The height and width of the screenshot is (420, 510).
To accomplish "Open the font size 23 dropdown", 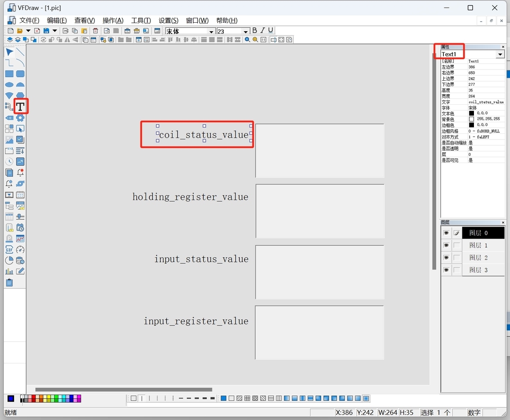I will click(x=246, y=32).
